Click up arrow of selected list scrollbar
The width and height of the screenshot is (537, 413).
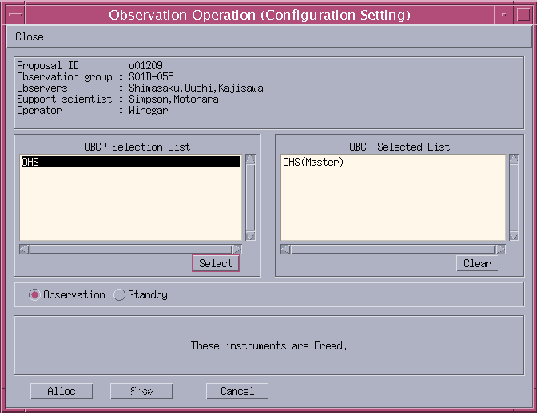point(514,159)
